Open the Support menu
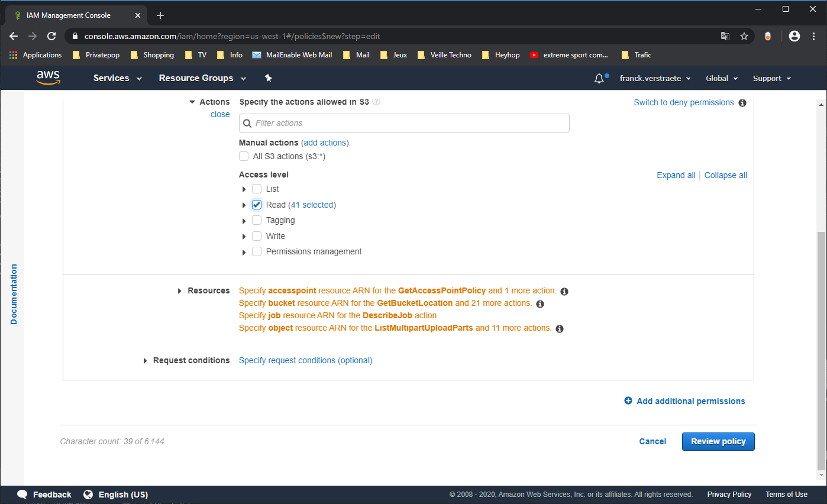The height and width of the screenshot is (504, 827). point(771,78)
